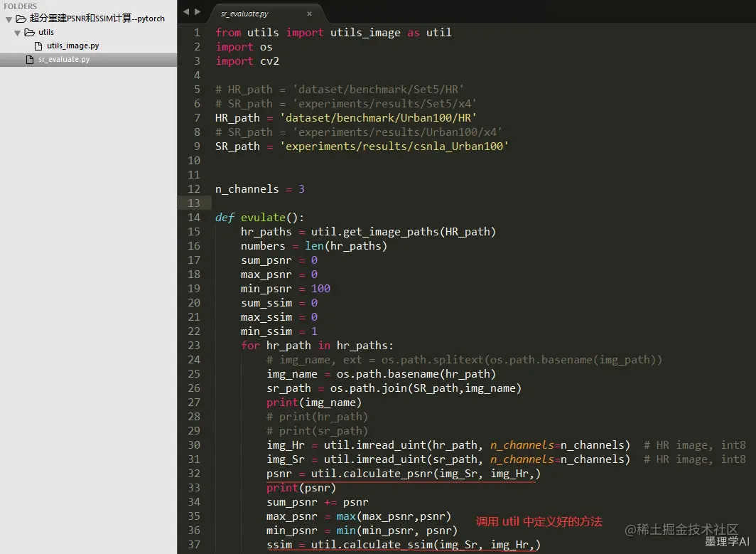Click the 'evulate' function name
The image size is (756, 554).
[263, 217]
